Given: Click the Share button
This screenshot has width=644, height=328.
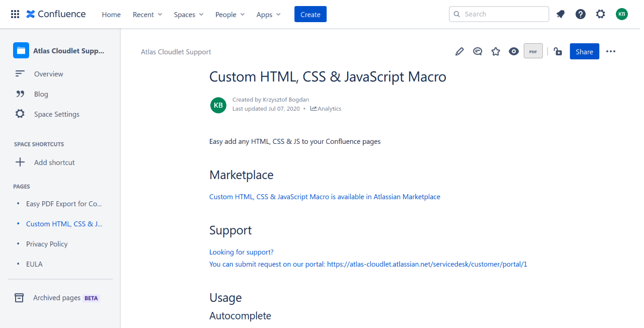Looking at the screenshot, I should pos(584,51).
